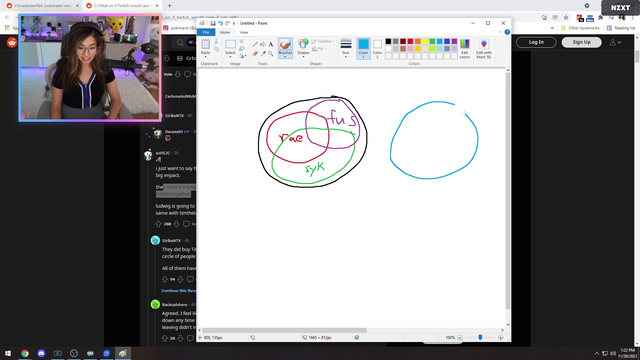Click the Sign Up button on Reddit
Image resolution: width=640 pixels, height=360 pixels.
(581, 42)
